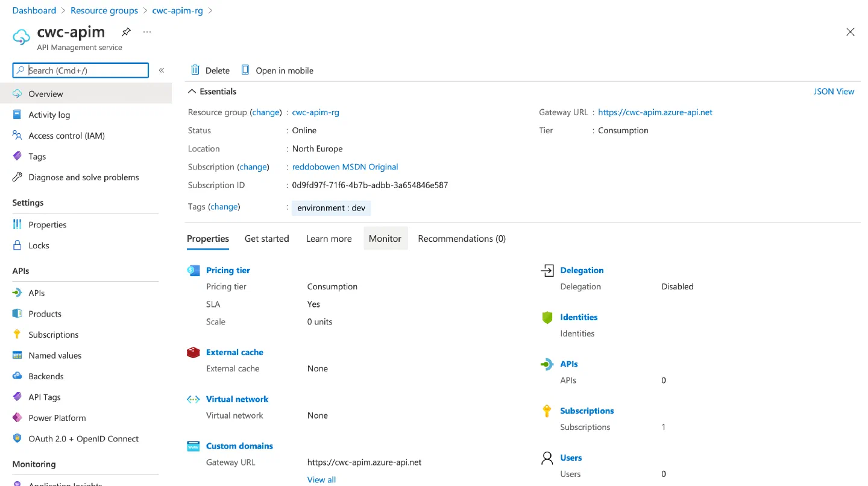868x486 pixels.
Task: Click the Power Platform icon
Action: [x=17, y=418]
